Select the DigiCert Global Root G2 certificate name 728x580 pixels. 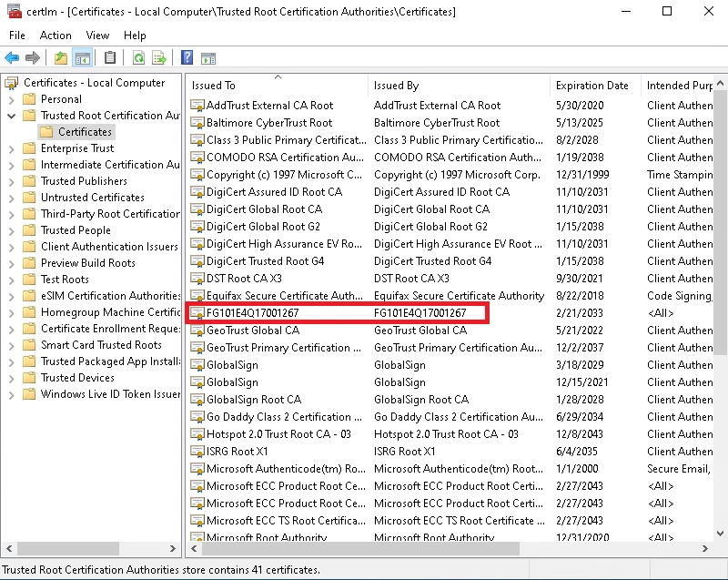(263, 227)
